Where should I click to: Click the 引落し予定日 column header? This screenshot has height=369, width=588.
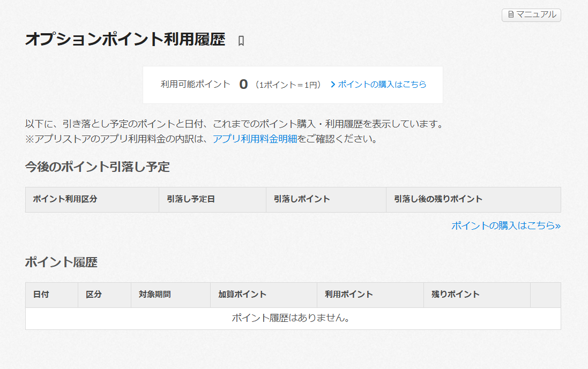191,199
